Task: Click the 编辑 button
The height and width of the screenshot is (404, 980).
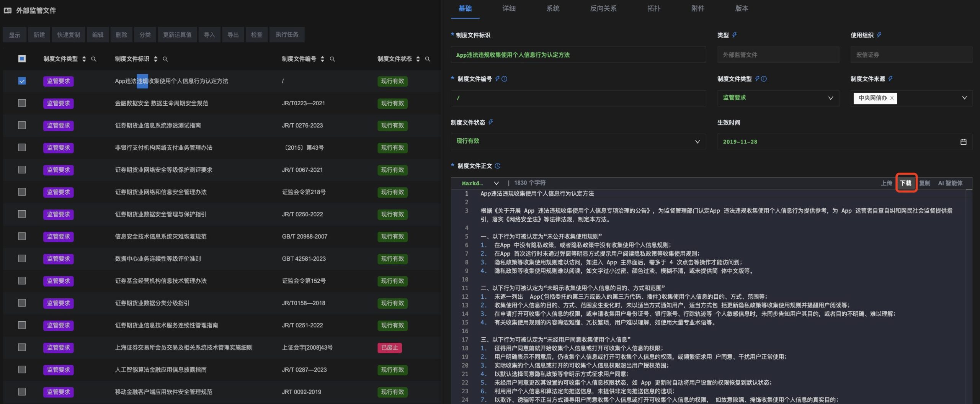Action: pyautogui.click(x=98, y=35)
